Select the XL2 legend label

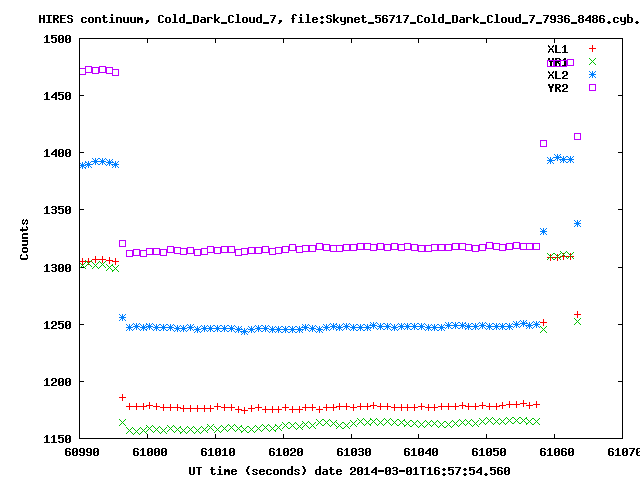558,75
